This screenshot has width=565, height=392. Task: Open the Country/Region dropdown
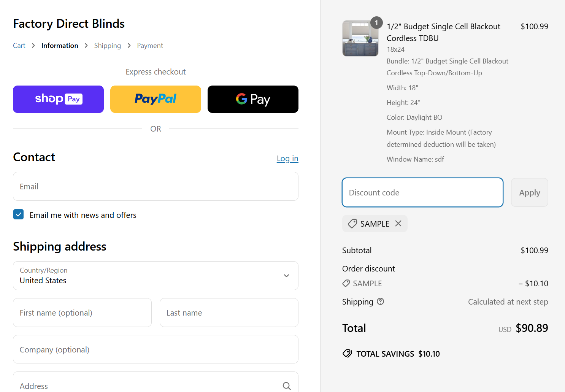pyautogui.click(x=156, y=276)
